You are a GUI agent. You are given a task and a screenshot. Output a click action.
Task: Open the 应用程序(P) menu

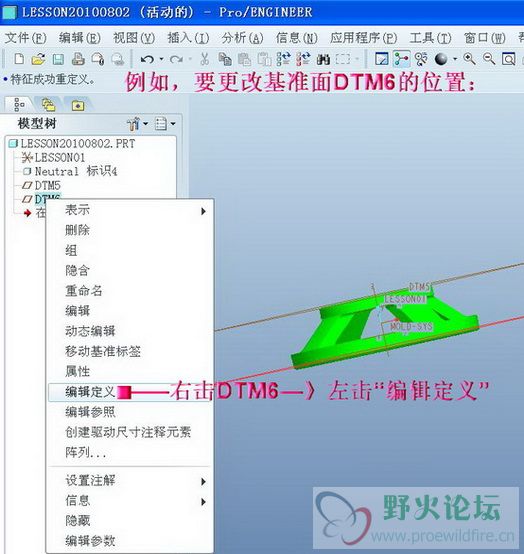pos(364,38)
